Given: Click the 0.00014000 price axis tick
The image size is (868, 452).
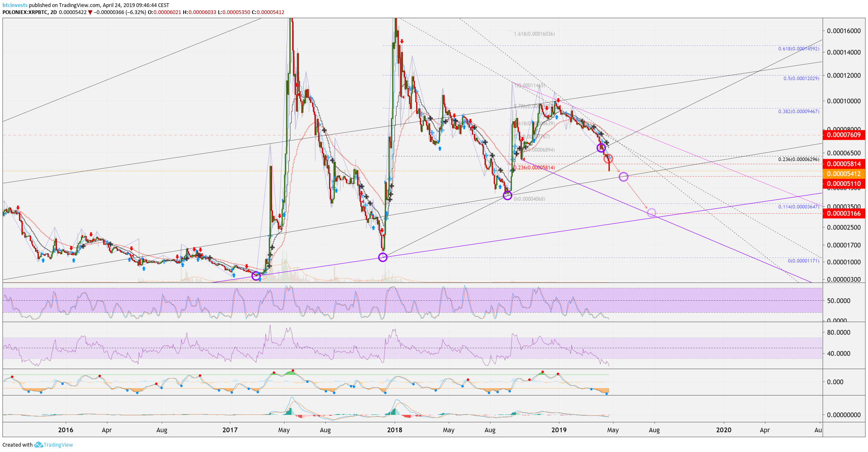Looking at the screenshot, I should point(844,52).
